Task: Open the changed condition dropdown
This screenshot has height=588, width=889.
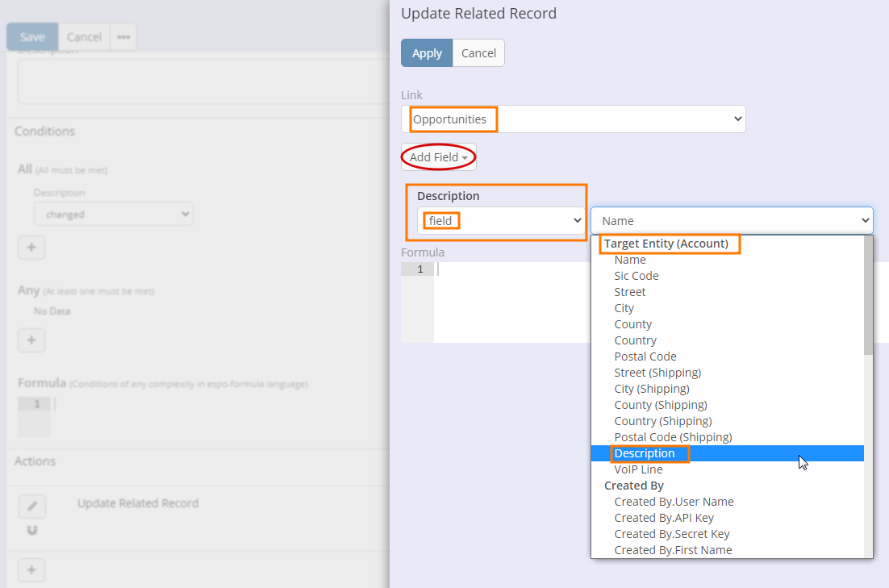Action: tap(113, 215)
